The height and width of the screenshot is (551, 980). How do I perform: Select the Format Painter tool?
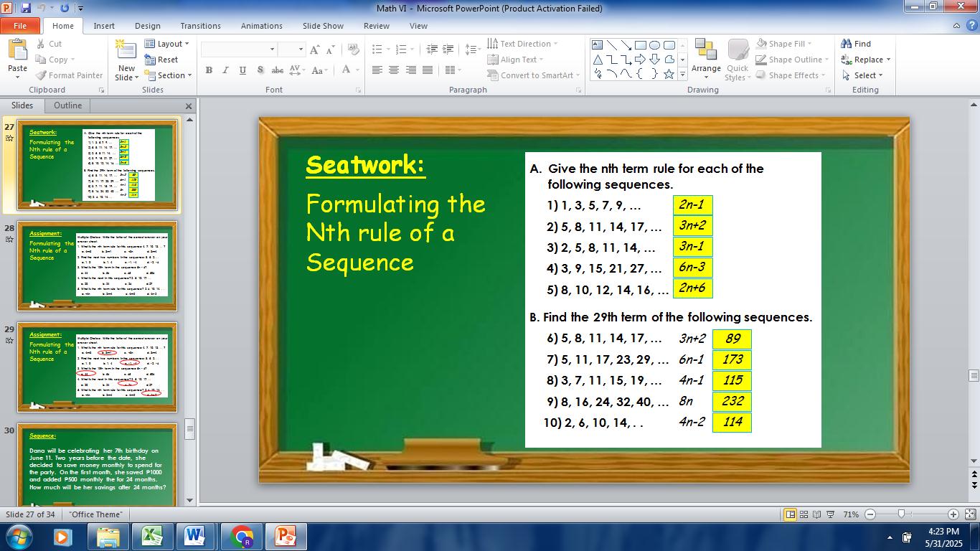pos(70,75)
